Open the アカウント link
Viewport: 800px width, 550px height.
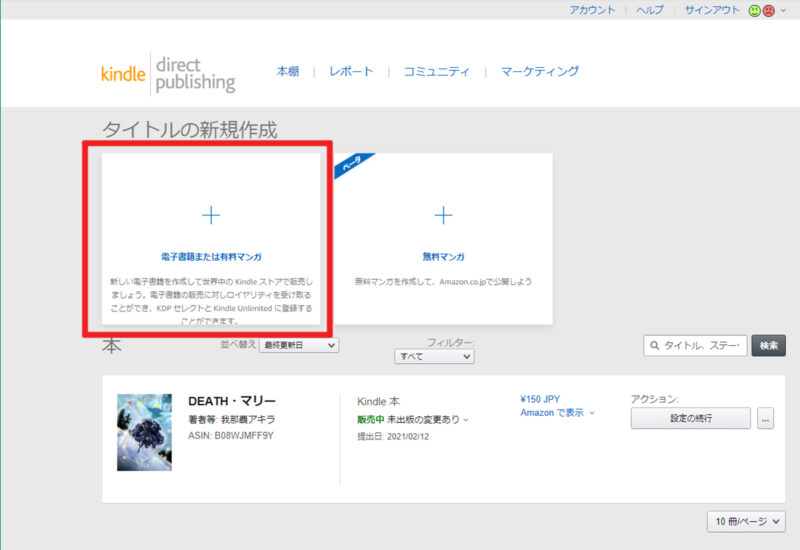click(x=592, y=10)
